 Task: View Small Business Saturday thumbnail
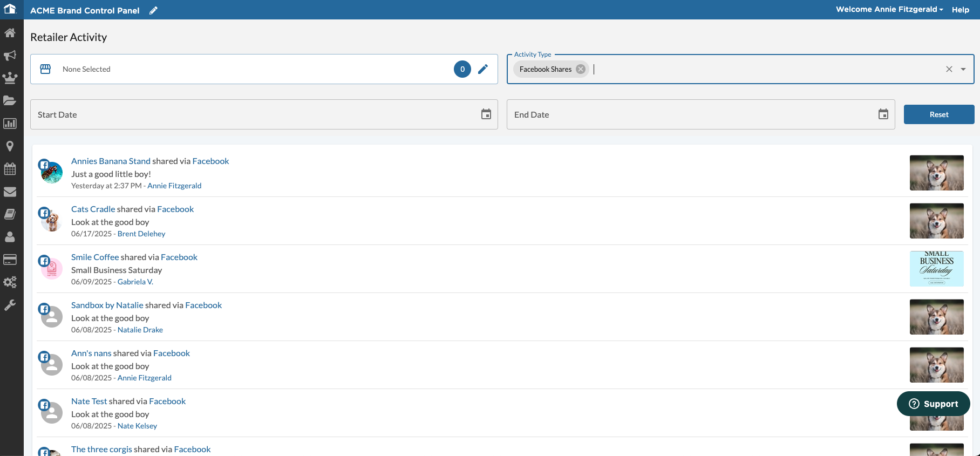[937, 269]
